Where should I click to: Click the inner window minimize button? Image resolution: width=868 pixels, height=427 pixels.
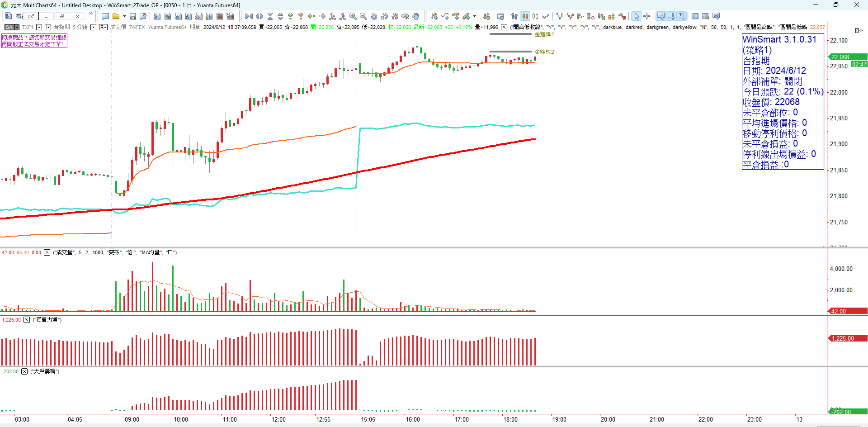46,16
